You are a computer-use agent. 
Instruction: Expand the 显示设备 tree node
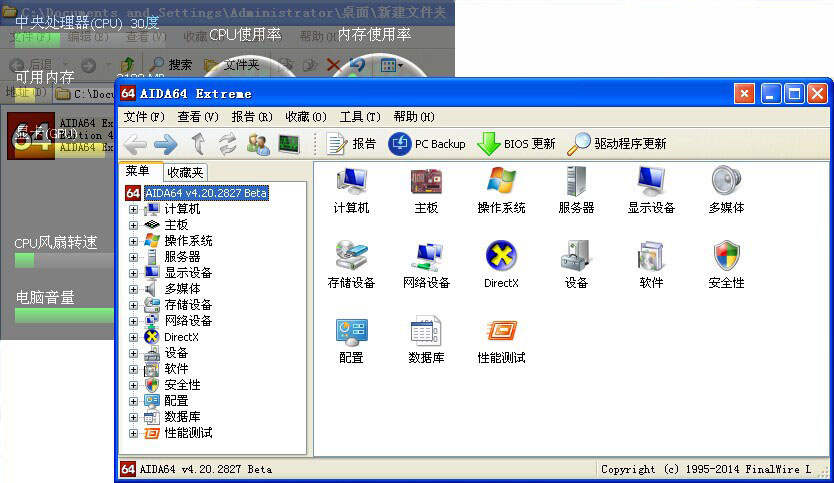click(134, 273)
